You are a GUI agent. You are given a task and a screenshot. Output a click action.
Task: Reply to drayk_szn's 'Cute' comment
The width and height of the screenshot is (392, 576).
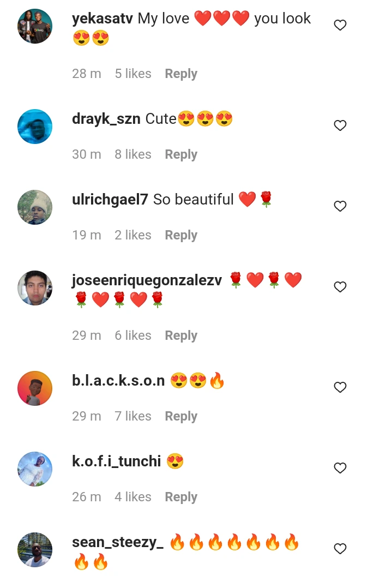[181, 154]
